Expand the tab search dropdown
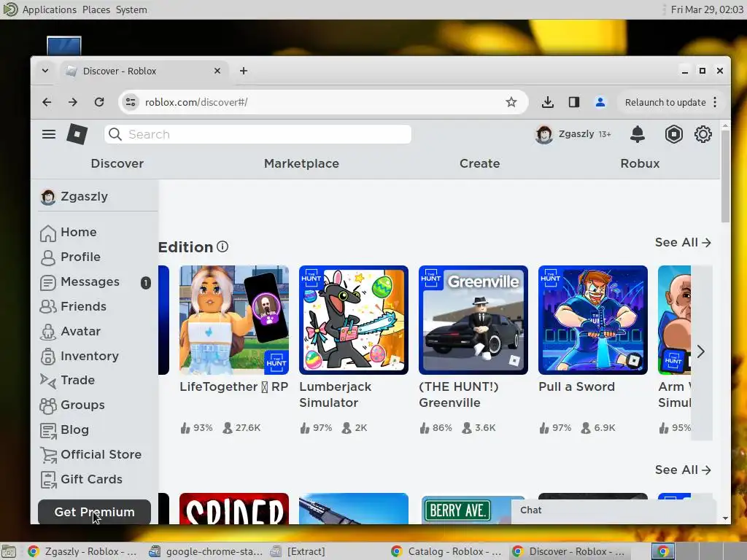The width and height of the screenshot is (747, 560). click(44, 71)
